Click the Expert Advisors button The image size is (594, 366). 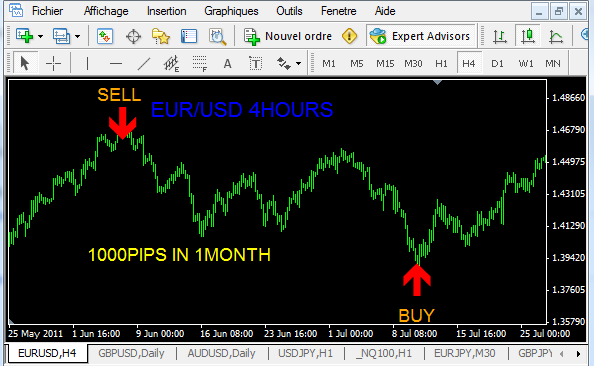[x=420, y=36]
